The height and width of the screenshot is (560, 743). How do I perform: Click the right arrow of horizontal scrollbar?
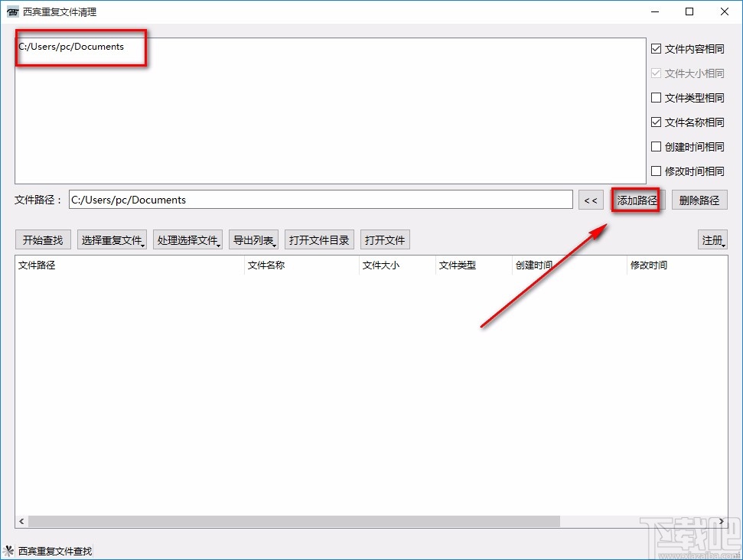(x=722, y=521)
